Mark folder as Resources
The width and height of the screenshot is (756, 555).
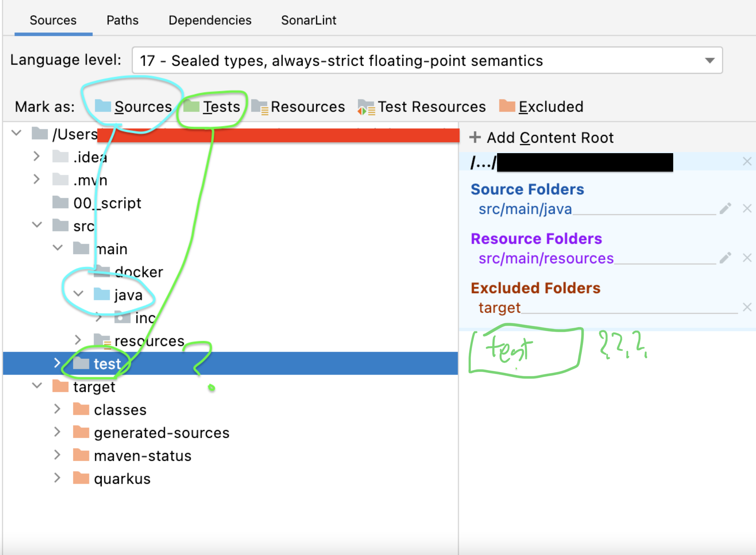pos(298,107)
